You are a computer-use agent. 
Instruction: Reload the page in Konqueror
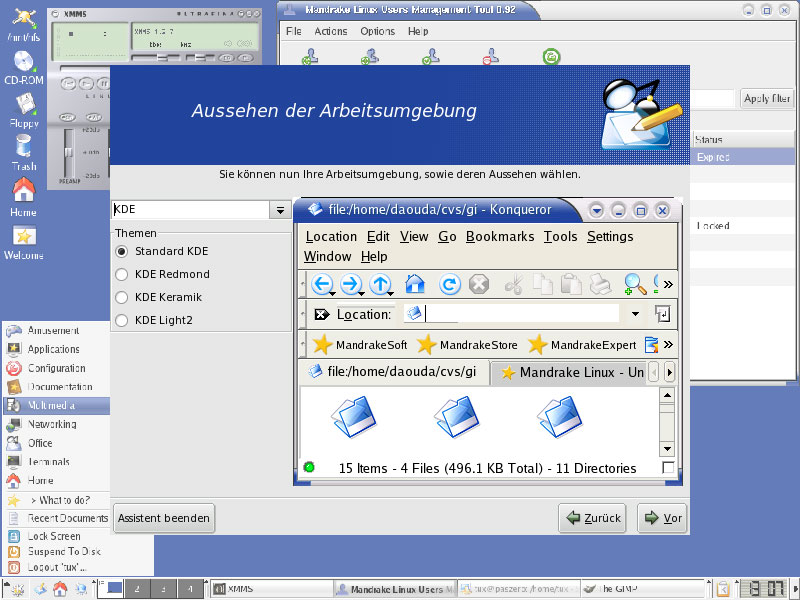pyautogui.click(x=450, y=285)
